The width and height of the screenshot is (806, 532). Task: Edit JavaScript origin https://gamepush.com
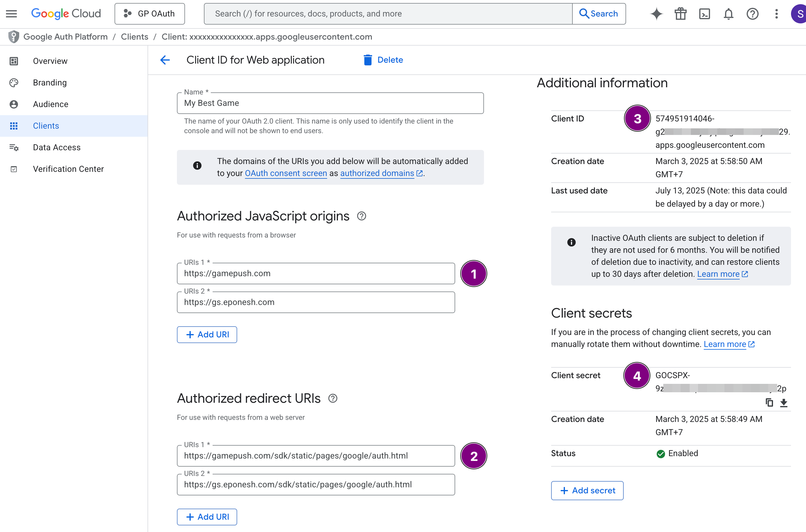pos(316,273)
